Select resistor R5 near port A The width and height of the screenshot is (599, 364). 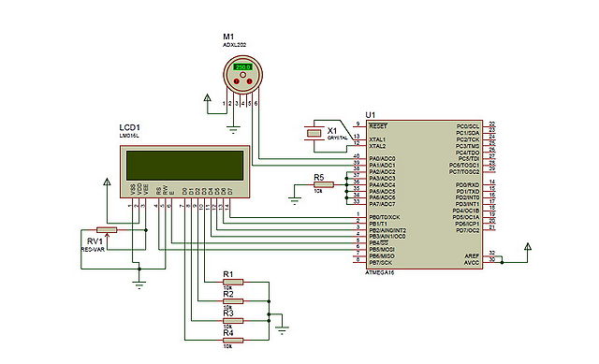tap(324, 184)
